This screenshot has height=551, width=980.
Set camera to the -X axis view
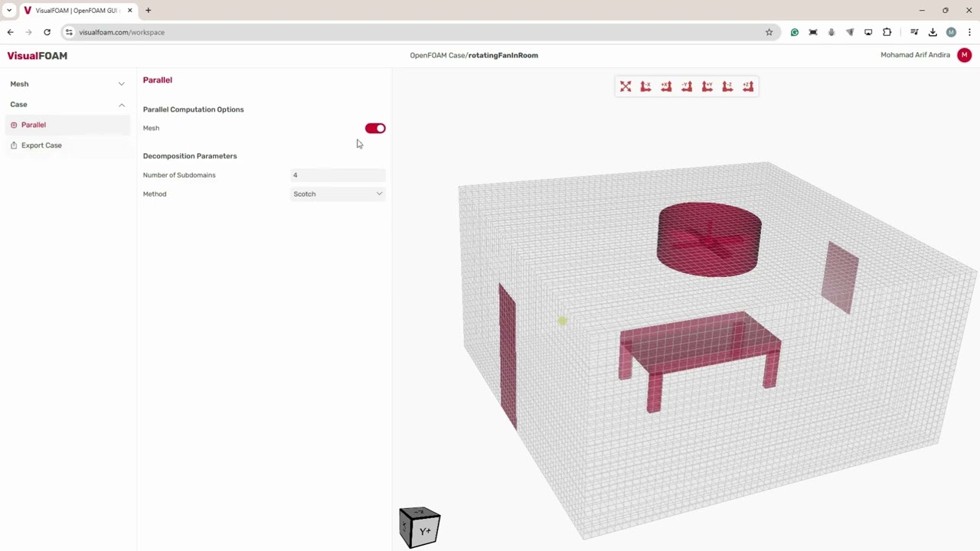tap(646, 86)
